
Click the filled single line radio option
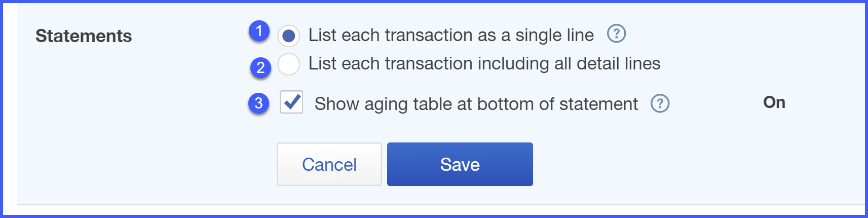click(288, 35)
